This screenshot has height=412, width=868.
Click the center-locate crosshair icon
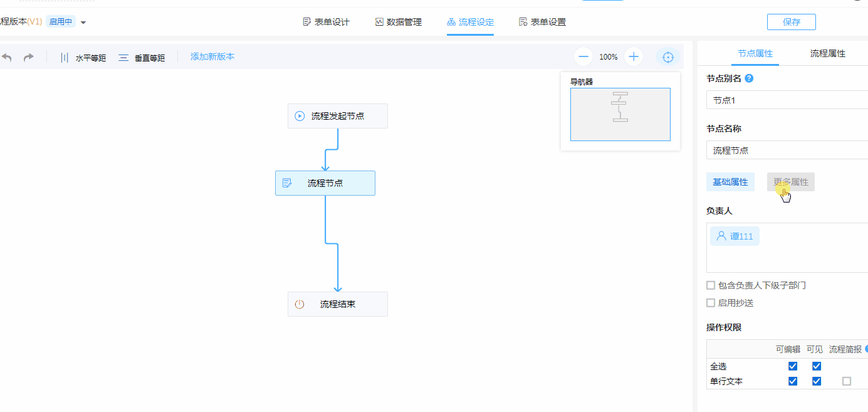(x=668, y=57)
